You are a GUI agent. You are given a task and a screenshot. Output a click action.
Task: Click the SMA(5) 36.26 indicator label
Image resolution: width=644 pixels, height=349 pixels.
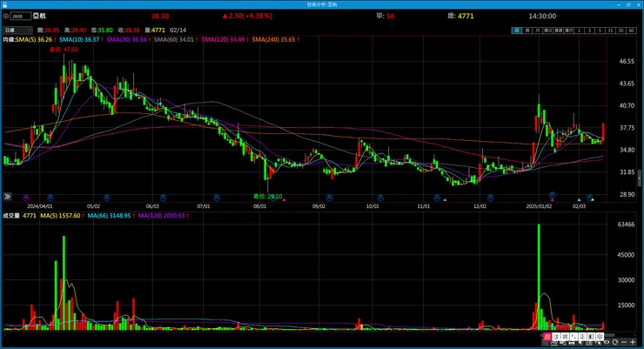[x=36, y=40]
